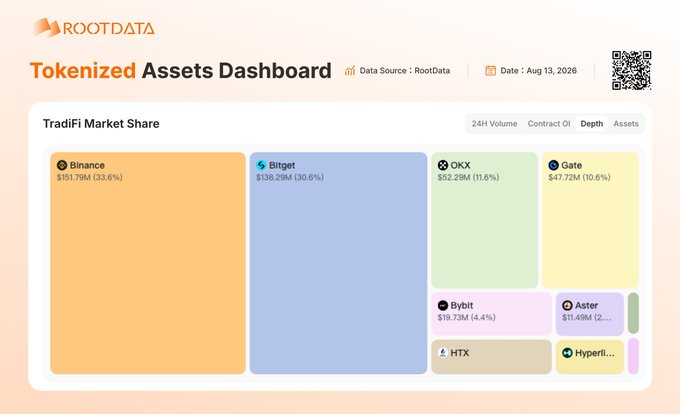Select the Depth tab

click(592, 124)
